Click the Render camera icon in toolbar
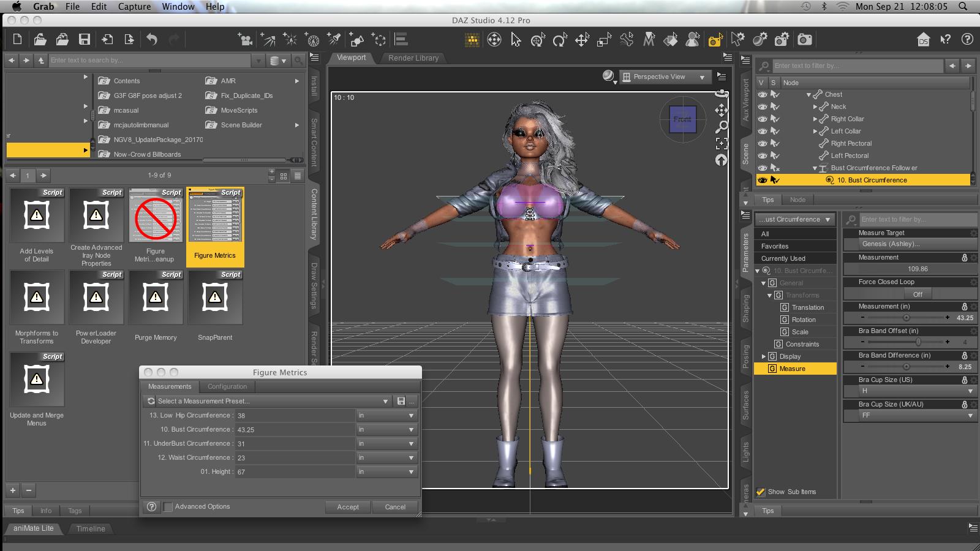This screenshot has width=980, height=551. [804, 40]
